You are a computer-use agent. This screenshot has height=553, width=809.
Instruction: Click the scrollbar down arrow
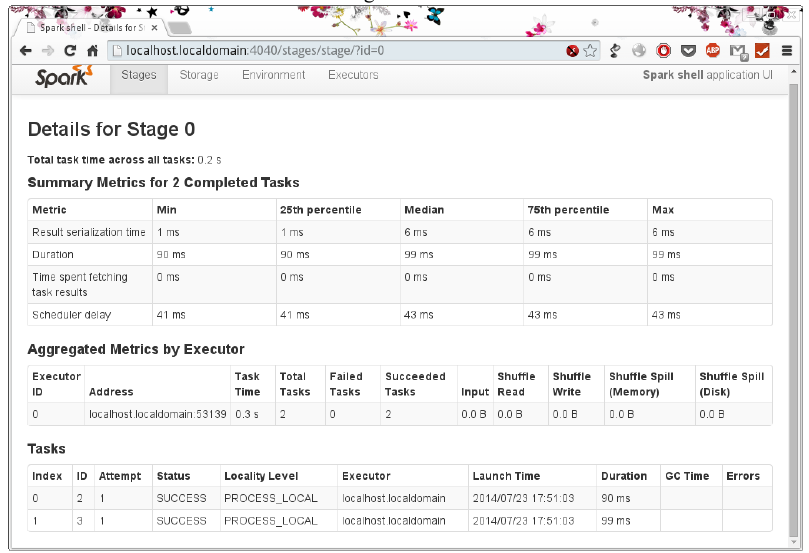(794, 542)
